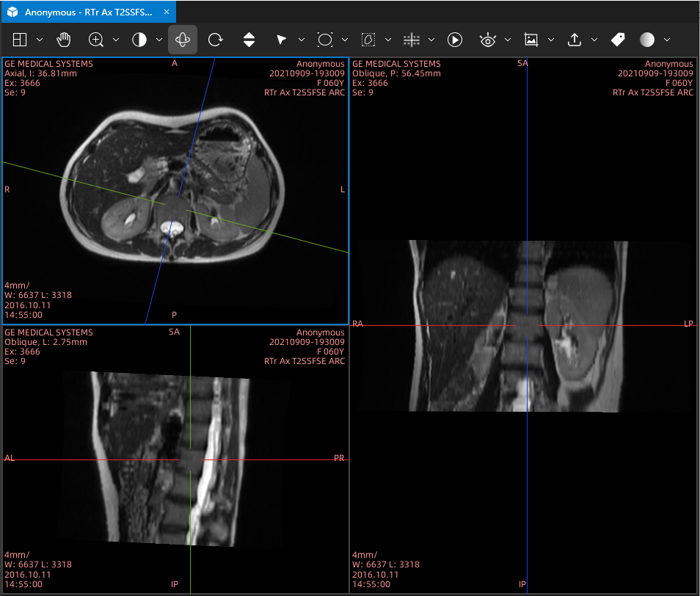The width and height of the screenshot is (700, 596).
Task: Open the layout grid tool
Action: [20, 40]
